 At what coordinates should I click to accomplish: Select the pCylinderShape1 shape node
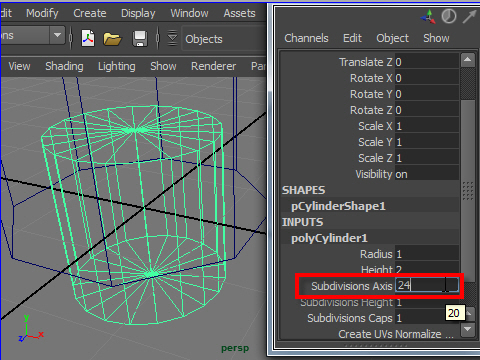click(338, 206)
